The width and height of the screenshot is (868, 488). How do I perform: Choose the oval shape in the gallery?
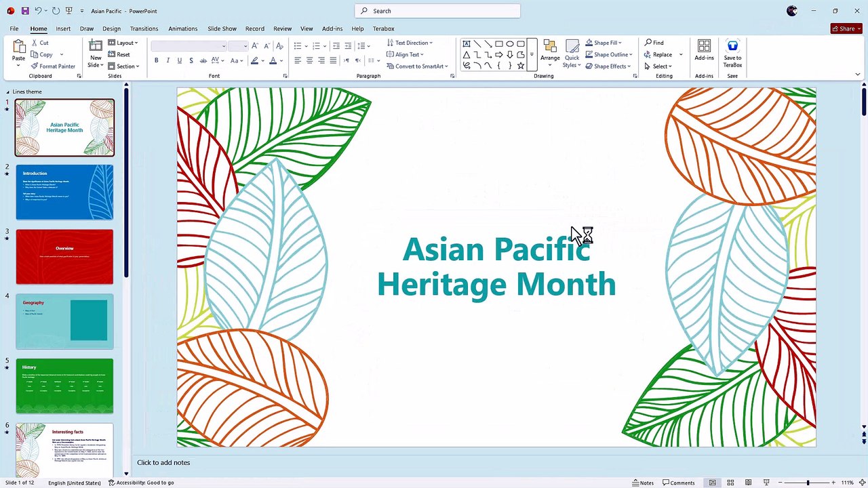click(x=510, y=44)
